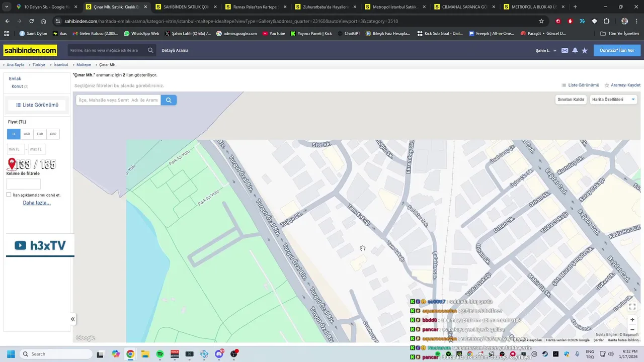Select EUR currency option
Screen dimensions: 644x362
tap(40, 134)
